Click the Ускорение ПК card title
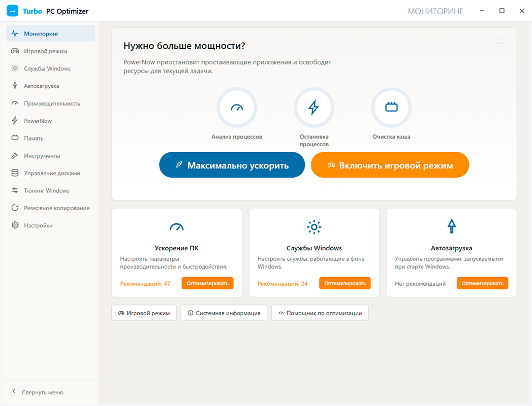 pyautogui.click(x=177, y=248)
